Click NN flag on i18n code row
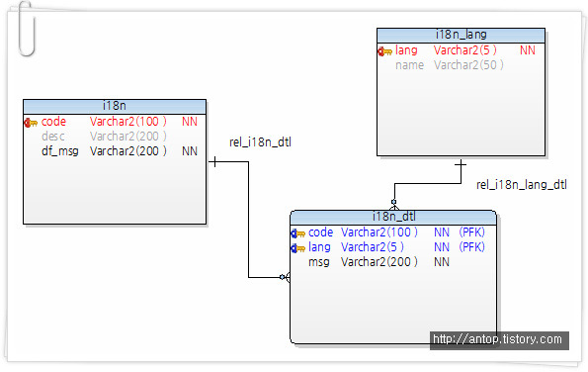Image resolution: width=588 pixels, height=372 pixels. [x=190, y=122]
